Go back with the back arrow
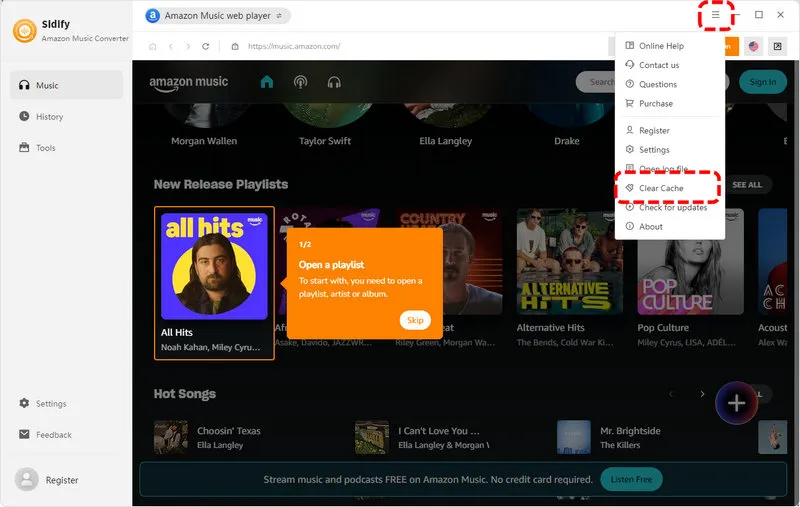Image resolution: width=800 pixels, height=507 pixels. [x=170, y=46]
